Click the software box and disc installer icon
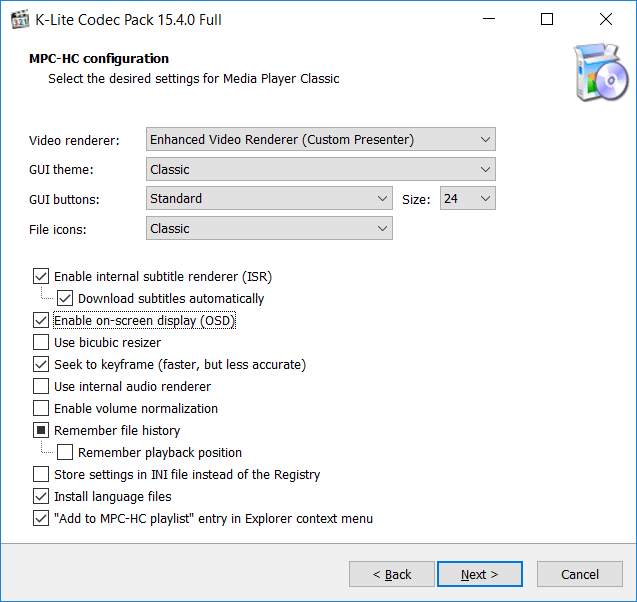The width and height of the screenshot is (637, 602). coord(600,72)
